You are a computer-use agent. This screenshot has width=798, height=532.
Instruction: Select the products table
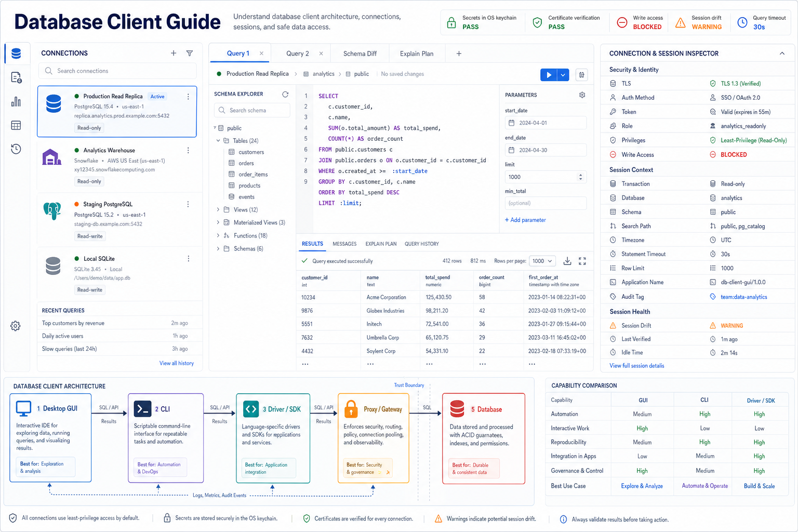click(249, 185)
